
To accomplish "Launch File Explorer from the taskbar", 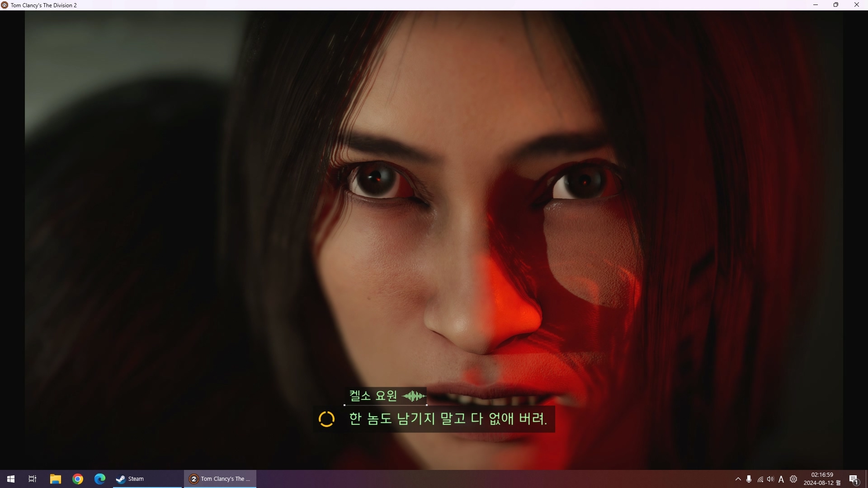I will 55,479.
